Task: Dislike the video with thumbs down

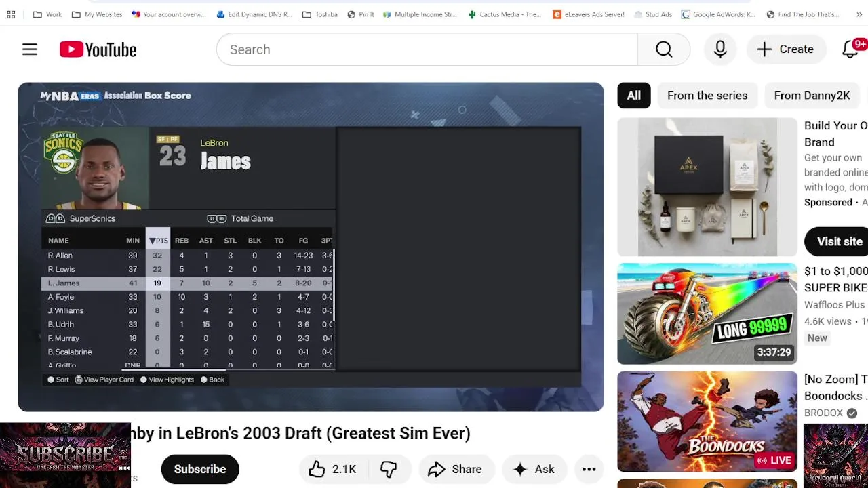Action: pyautogui.click(x=389, y=469)
